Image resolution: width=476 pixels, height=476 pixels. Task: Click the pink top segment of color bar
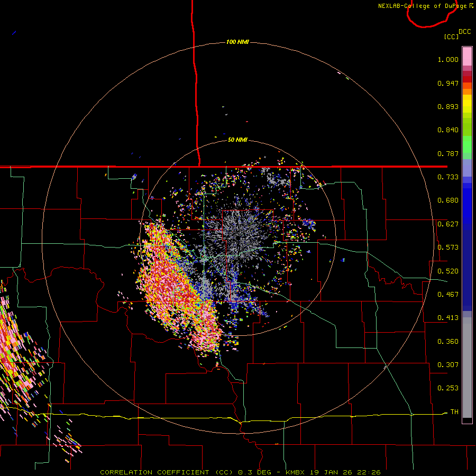click(x=467, y=56)
